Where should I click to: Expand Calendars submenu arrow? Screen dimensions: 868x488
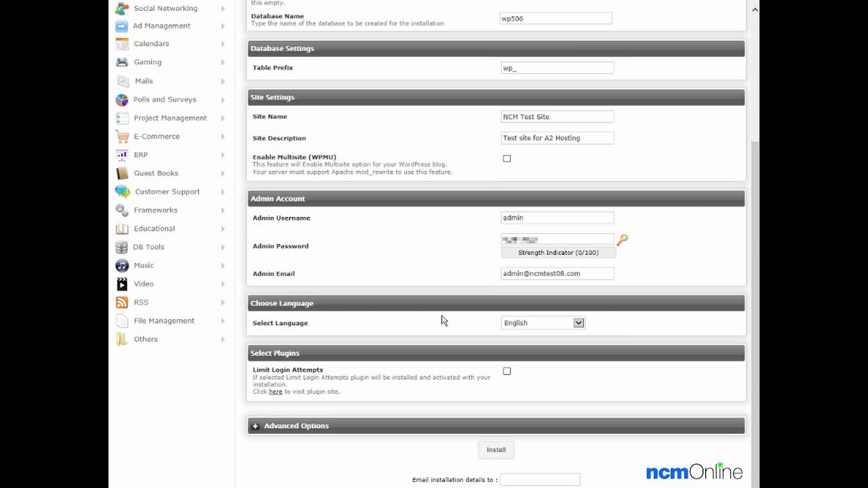click(x=223, y=44)
